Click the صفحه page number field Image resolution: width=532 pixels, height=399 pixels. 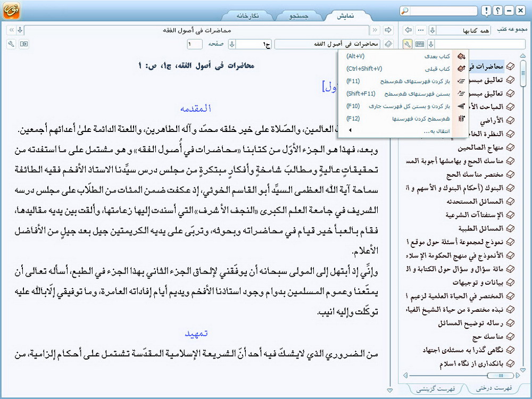point(195,44)
